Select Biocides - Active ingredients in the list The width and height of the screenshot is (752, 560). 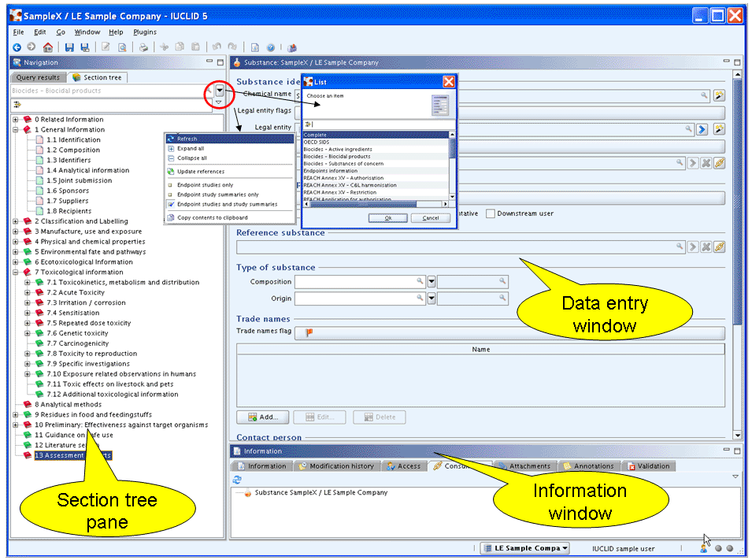point(376,149)
